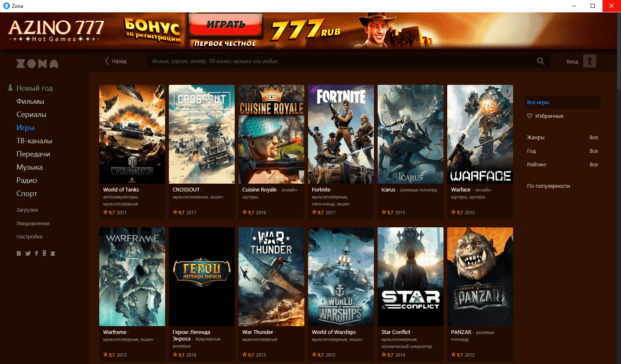Open the CROSSOUT poster thumbnail
The width and height of the screenshot is (621, 364).
click(202, 134)
